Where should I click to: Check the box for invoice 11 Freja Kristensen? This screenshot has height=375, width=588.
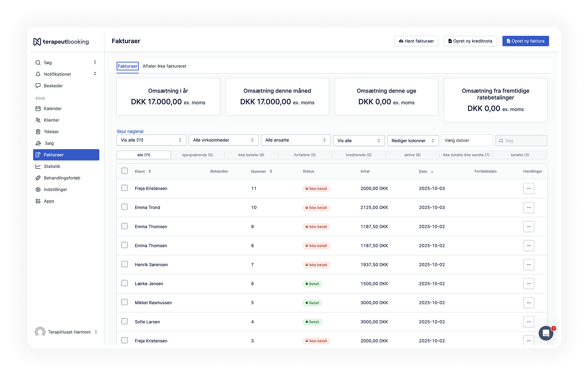point(124,188)
